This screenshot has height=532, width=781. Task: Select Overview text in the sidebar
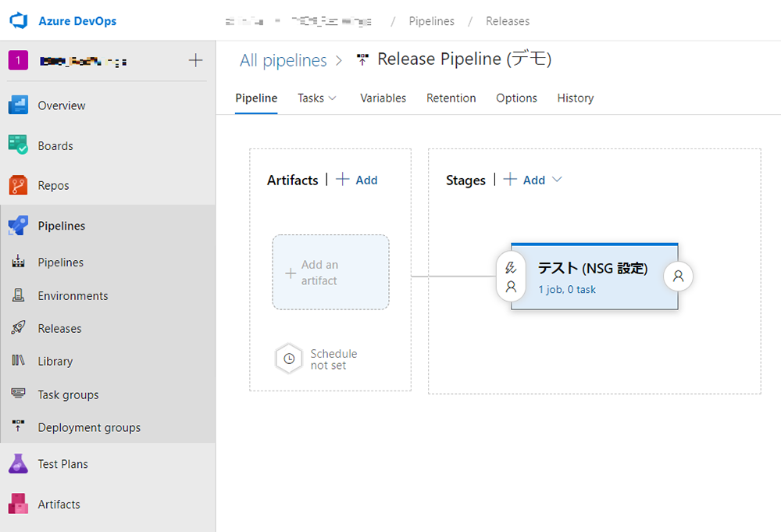(x=62, y=105)
